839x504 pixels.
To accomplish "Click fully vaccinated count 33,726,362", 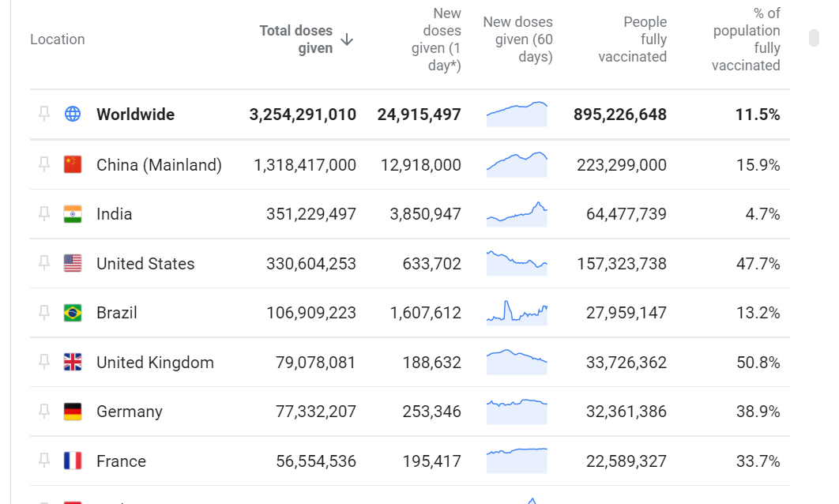I will tap(626, 363).
